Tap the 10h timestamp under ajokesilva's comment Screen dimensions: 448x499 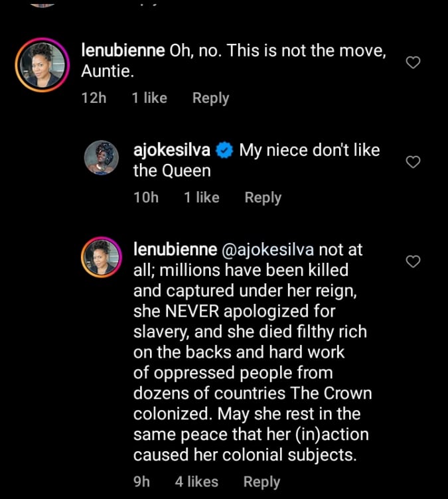[x=146, y=198]
